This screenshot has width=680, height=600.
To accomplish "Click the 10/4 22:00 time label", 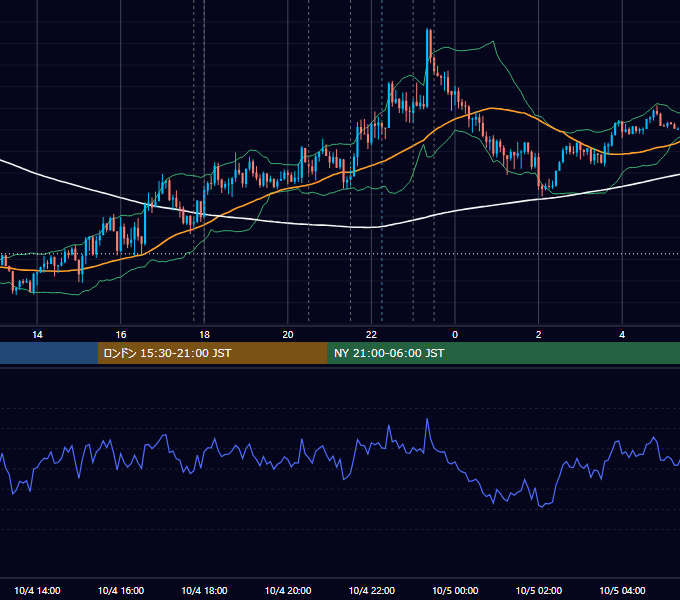I will pos(372,590).
